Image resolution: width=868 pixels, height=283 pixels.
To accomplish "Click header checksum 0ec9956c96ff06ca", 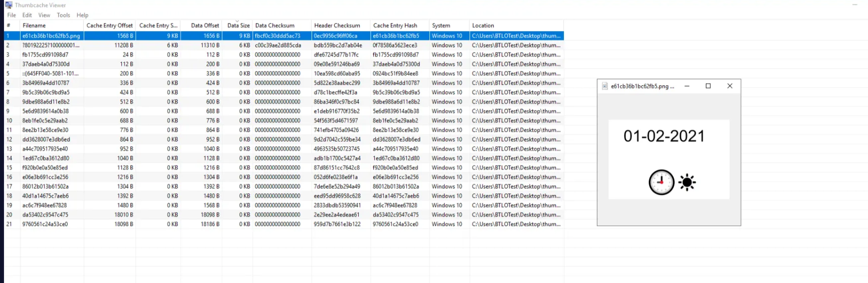I will (x=336, y=36).
